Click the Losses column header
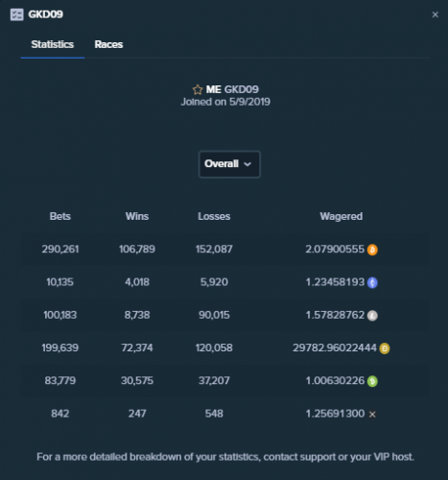Image resolution: width=448 pixels, height=480 pixels. [214, 216]
